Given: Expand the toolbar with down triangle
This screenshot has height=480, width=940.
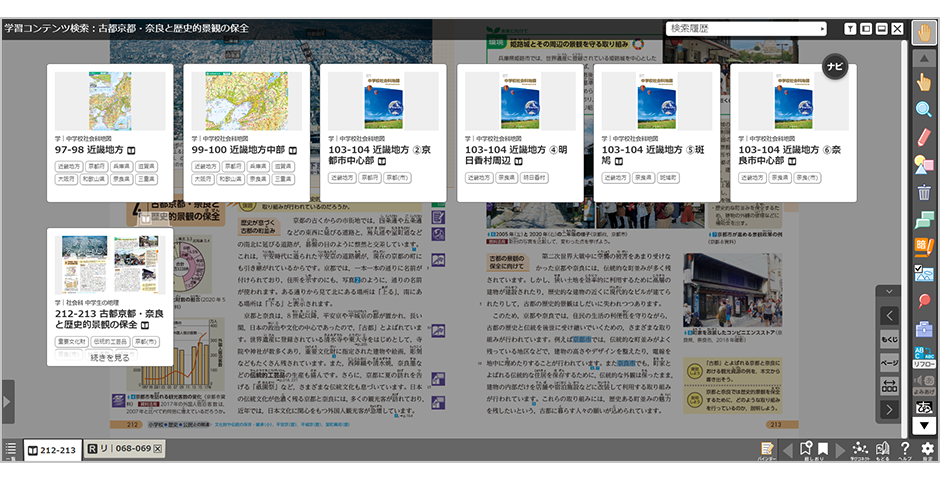Looking at the screenshot, I should point(924,425).
